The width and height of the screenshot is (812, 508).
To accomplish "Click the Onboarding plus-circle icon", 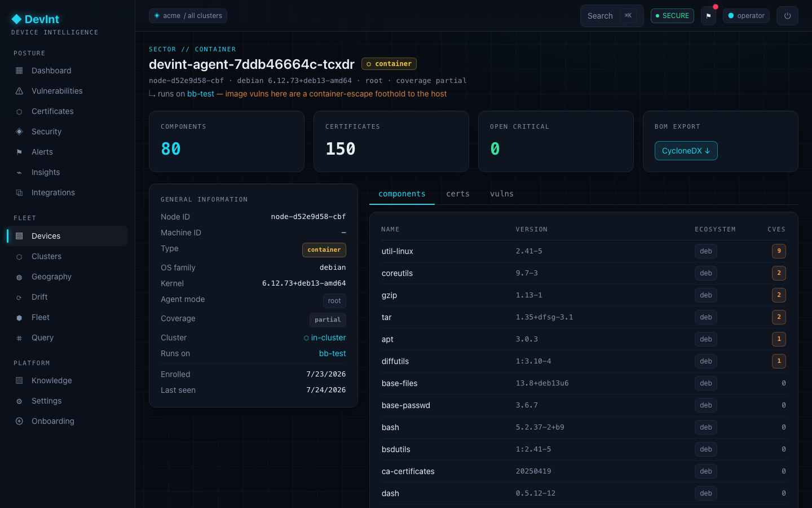I will (x=19, y=421).
